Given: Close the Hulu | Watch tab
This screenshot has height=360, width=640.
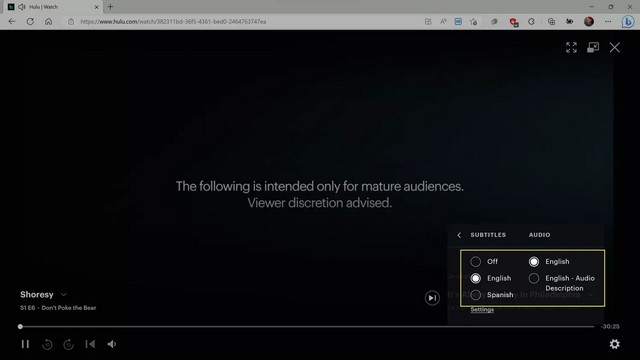Looking at the screenshot, I should (x=97, y=7).
